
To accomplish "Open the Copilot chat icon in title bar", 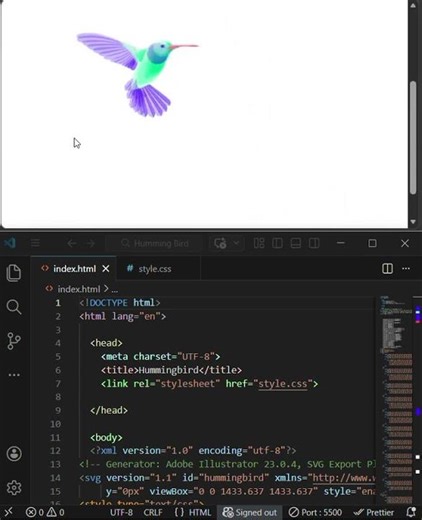I will [220, 243].
